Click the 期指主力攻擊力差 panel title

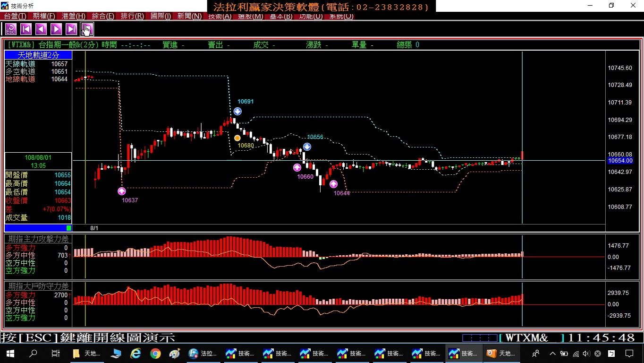coord(38,239)
